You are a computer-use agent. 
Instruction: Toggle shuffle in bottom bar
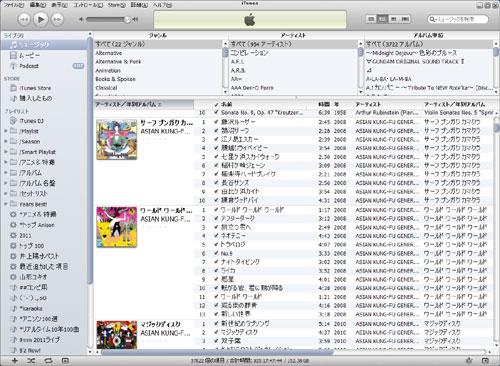point(31,361)
